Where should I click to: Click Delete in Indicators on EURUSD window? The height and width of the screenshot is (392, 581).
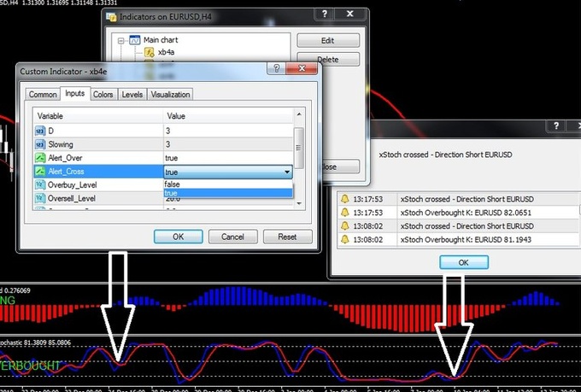pyautogui.click(x=328, y=59)
